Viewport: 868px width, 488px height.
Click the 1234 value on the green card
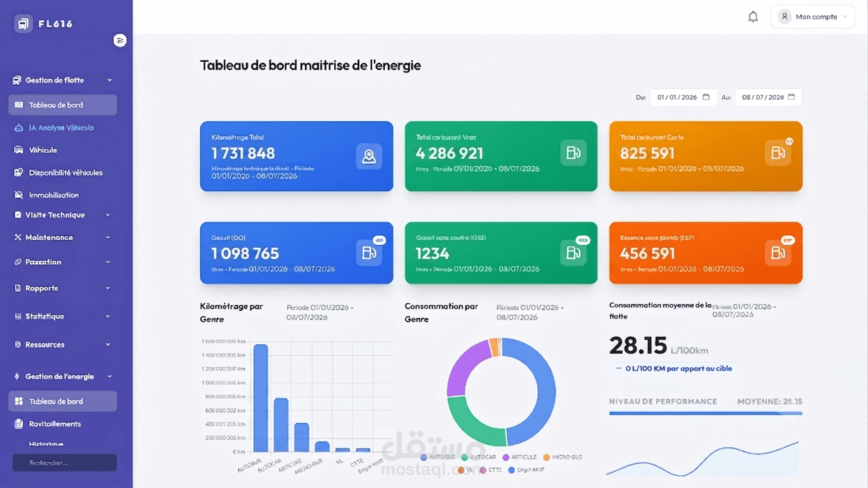click(432, 254)
